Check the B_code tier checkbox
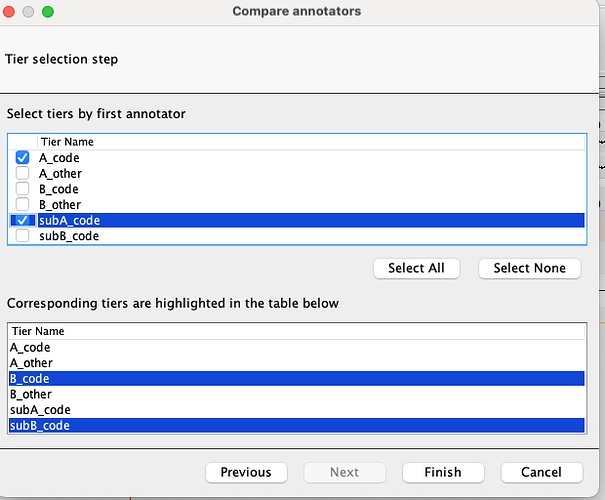Image resolution: width=605 pixels, height=500 pixels. pos(23,189)
